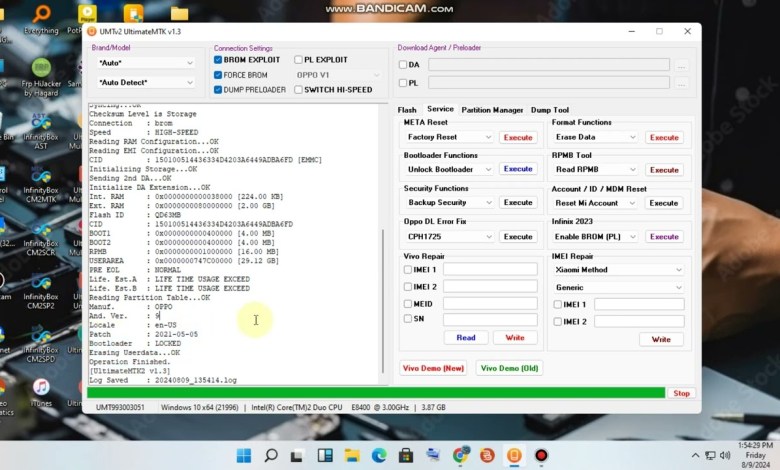780x470 pixels.
Task: Show hidden system tray icons chevron
Action: point(695,455)
